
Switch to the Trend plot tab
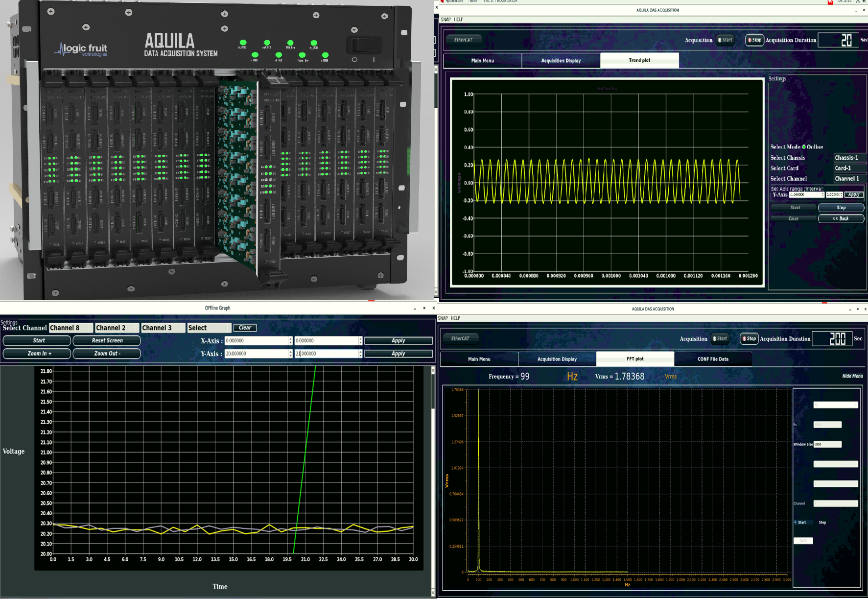(x=639, y=60)
